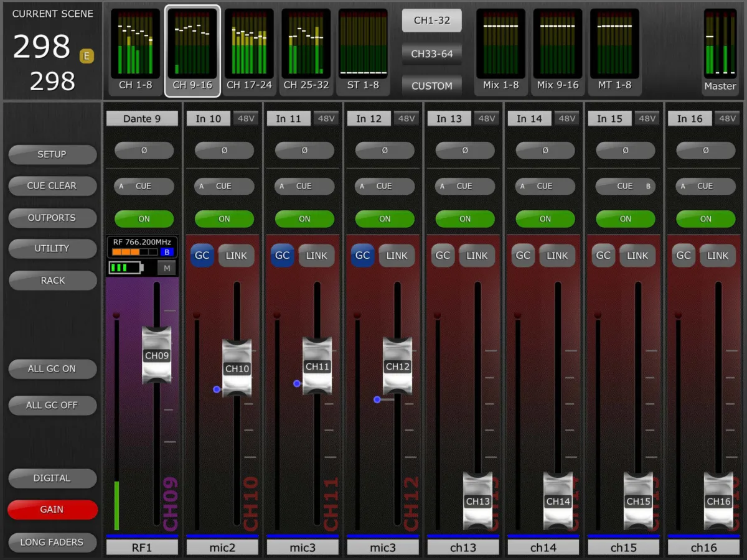747x560 pixels.
Task: Switch to CUSTOM tab
Action: click(431, 86)
